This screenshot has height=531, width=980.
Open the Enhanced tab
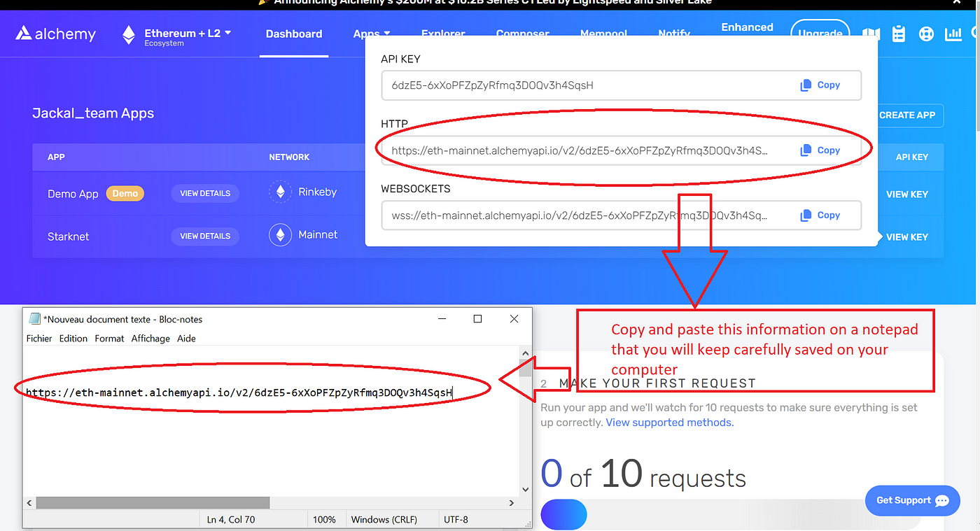[x=747, y=27]
